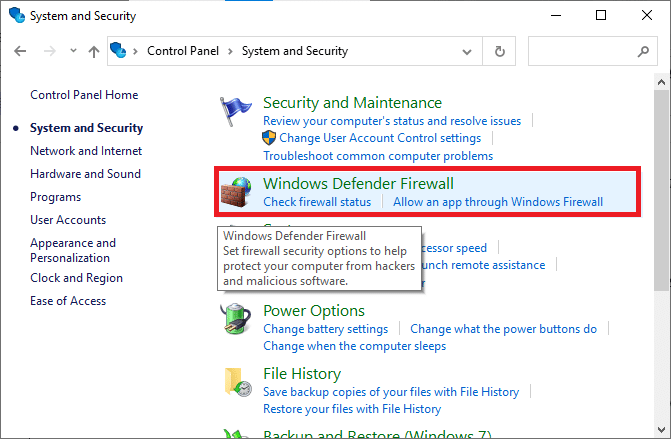Click the vertical scrollbar down arrow
Viewport: 671px width, 439px height.
point(661,430)
